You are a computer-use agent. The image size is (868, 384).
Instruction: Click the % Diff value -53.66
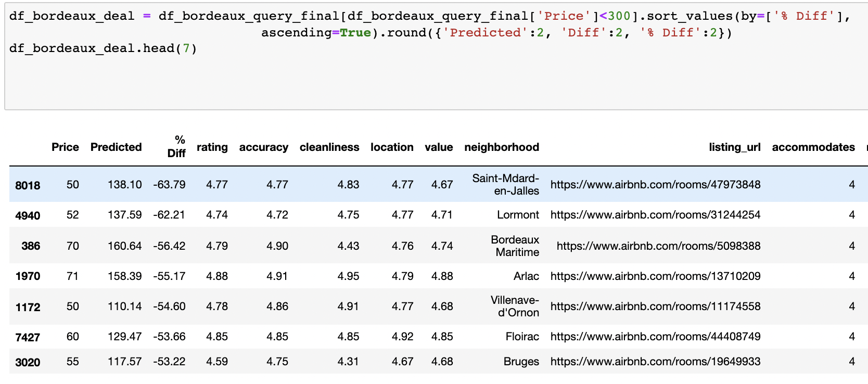coord(169,337)
